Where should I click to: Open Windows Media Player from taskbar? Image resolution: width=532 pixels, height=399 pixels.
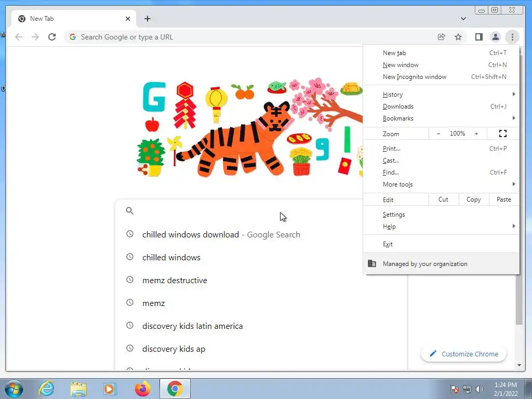click(x=110, y=389)
